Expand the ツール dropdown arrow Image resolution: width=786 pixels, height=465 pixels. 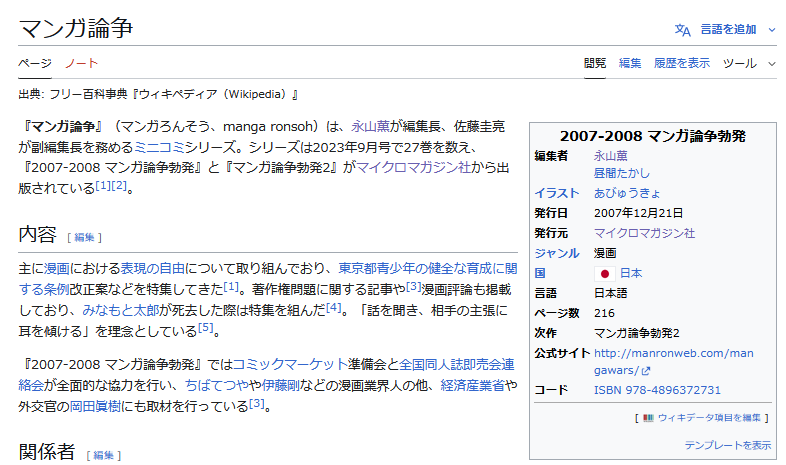[x=771, y=64]
